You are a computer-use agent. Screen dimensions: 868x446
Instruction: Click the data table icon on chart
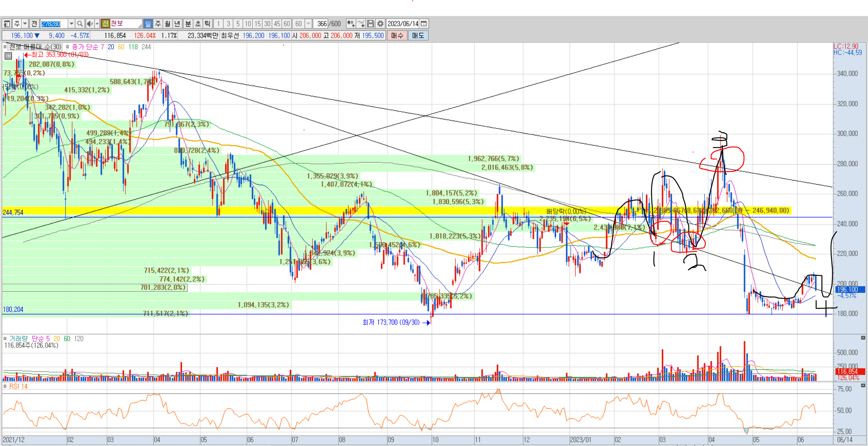8,56
